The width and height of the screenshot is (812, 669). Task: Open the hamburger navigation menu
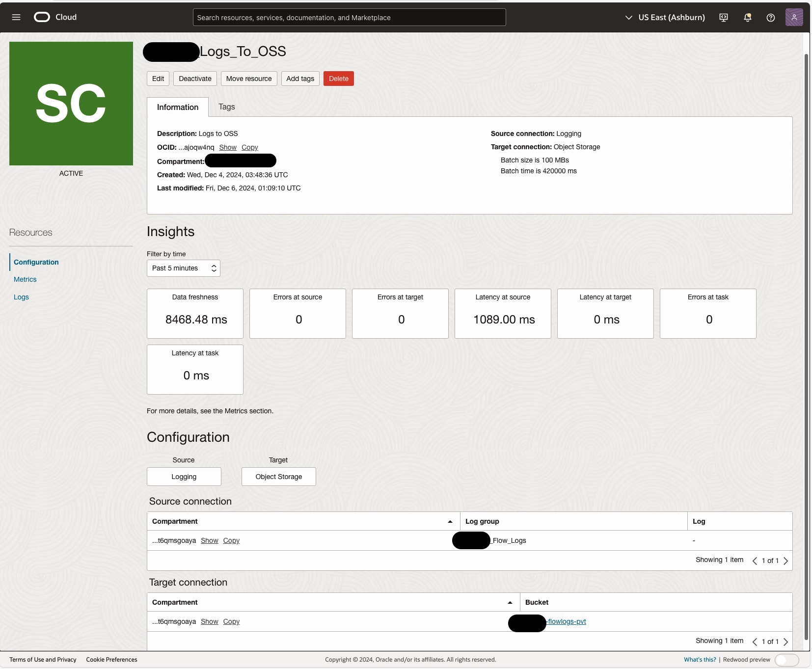pos(16,17)
